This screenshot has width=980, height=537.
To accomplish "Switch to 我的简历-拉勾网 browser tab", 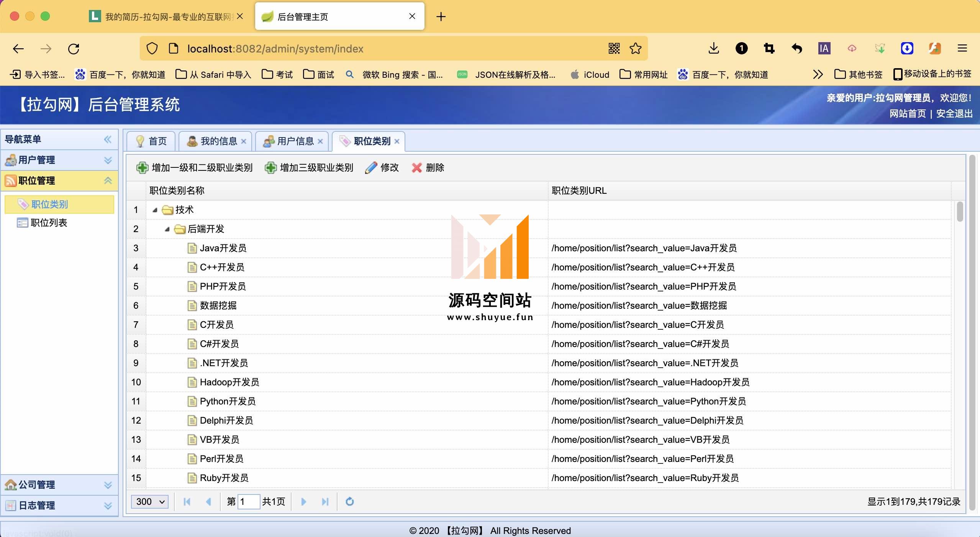I will (166, 16).
